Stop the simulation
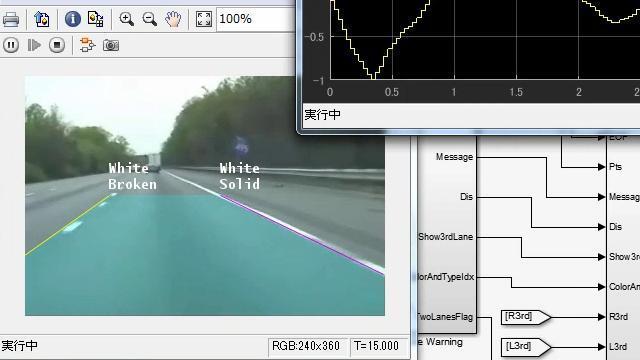The width and height of the screenshot is (640, 360). click(x=57, y=45)
